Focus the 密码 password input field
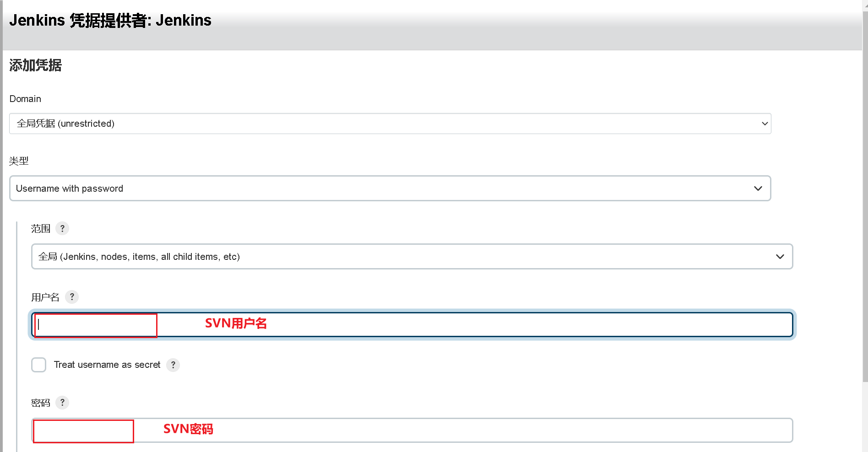 click(x=412, y=430)
